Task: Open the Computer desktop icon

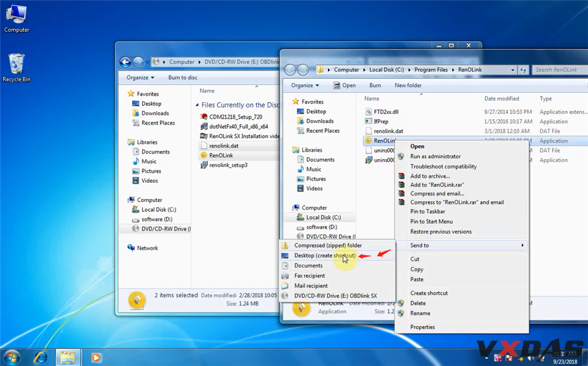Action: coord(16,19)
